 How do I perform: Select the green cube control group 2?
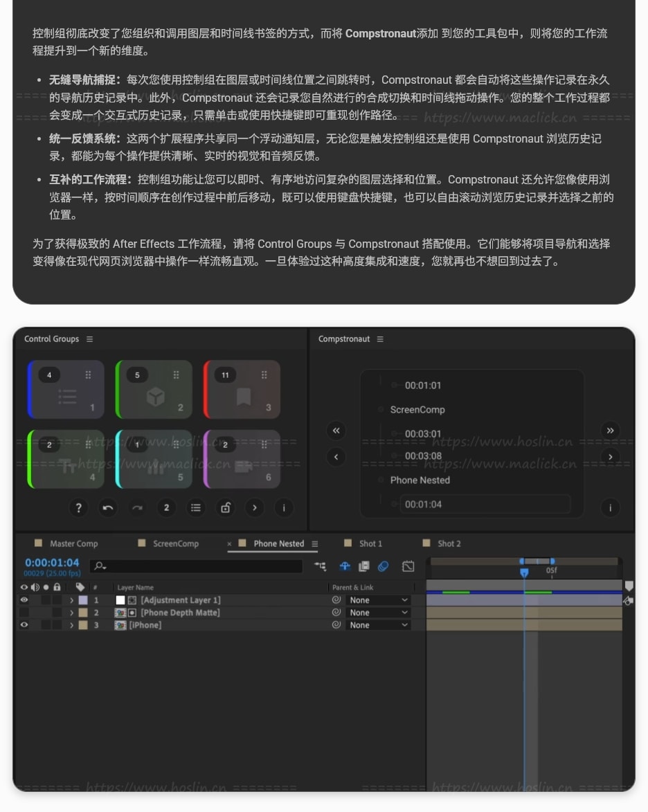154,390
